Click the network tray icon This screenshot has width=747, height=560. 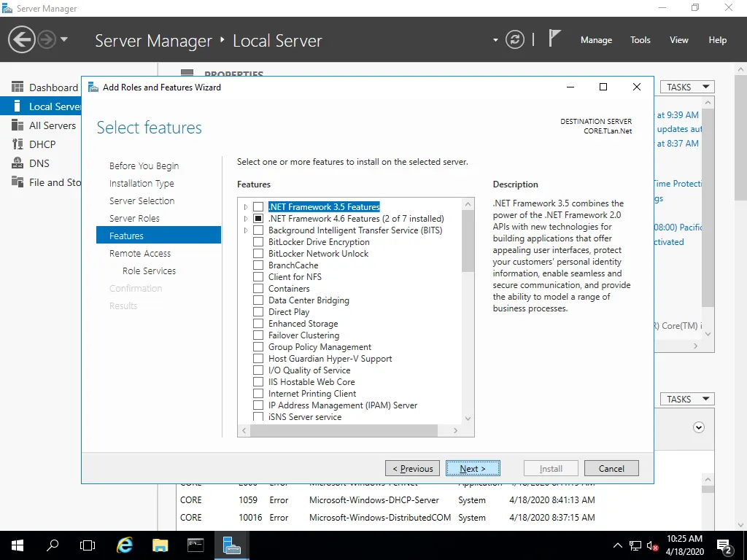635,545
